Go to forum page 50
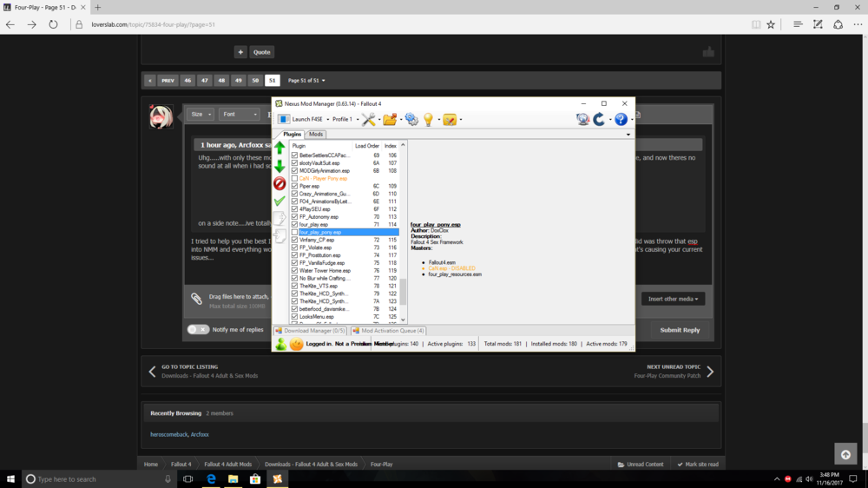Viewport: 868px width, 488px height. (x=255, y=80)
